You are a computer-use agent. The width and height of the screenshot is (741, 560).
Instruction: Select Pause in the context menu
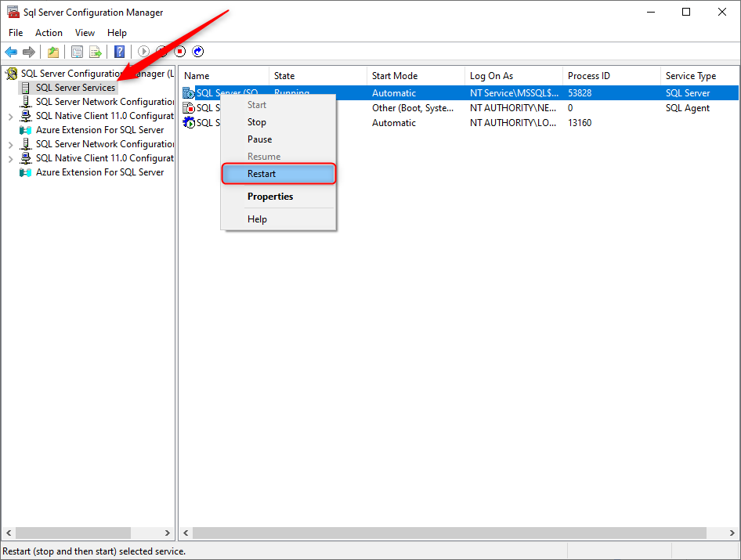point(259,139)
